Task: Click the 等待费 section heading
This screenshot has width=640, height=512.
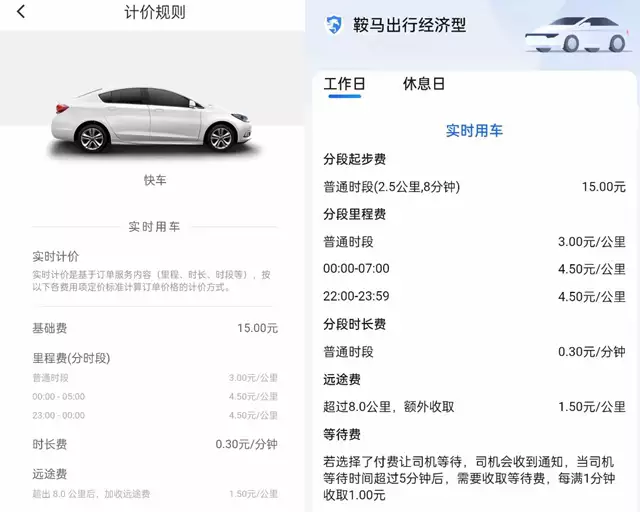Action: coord(342,434)
